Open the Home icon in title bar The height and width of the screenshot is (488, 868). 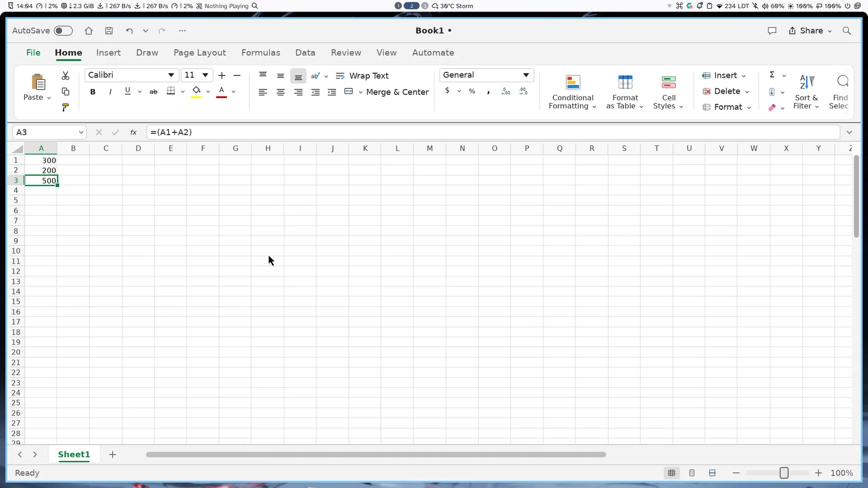click(88, 31)
